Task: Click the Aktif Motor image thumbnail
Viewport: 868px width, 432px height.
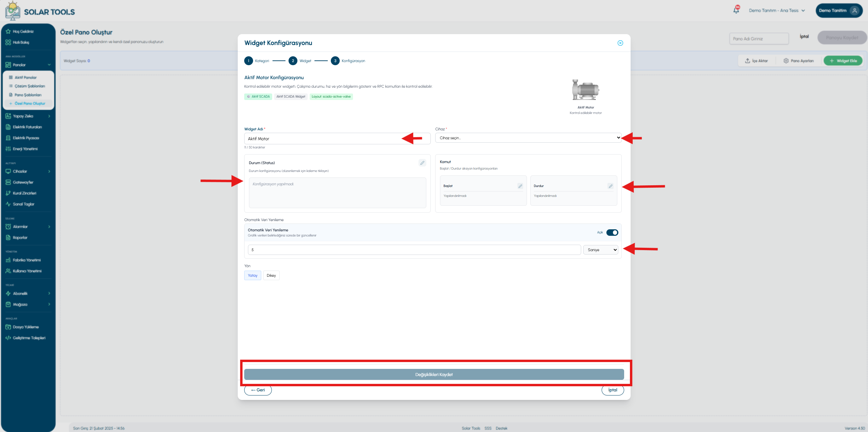Action: [586, 90]
